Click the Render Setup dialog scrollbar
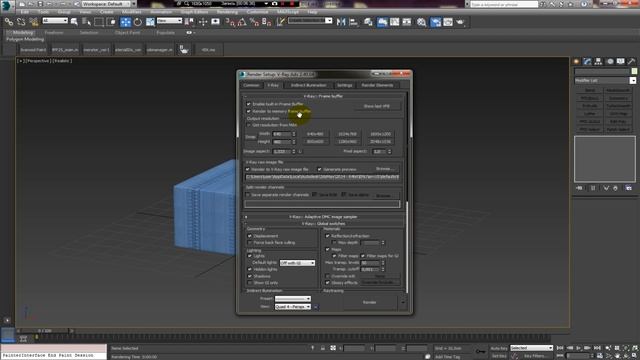 [x=407, y=247]
